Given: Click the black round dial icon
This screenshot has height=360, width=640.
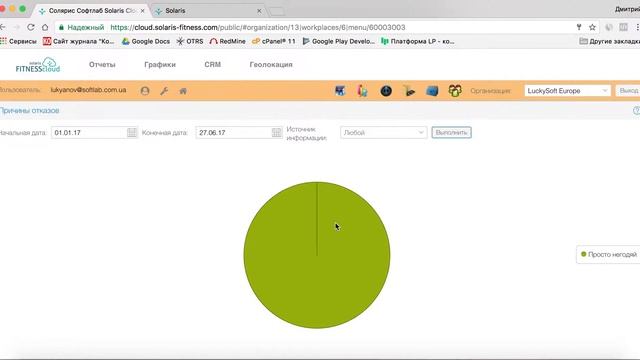Looking at the screenshot, I should [x=386, y=91].
